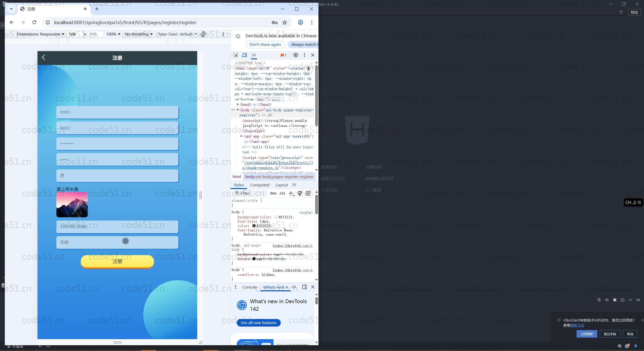Click the inspect element picker icon
The width and height of the screenshot is (644, 351).
pyautogui.click(x=235, y=55)
